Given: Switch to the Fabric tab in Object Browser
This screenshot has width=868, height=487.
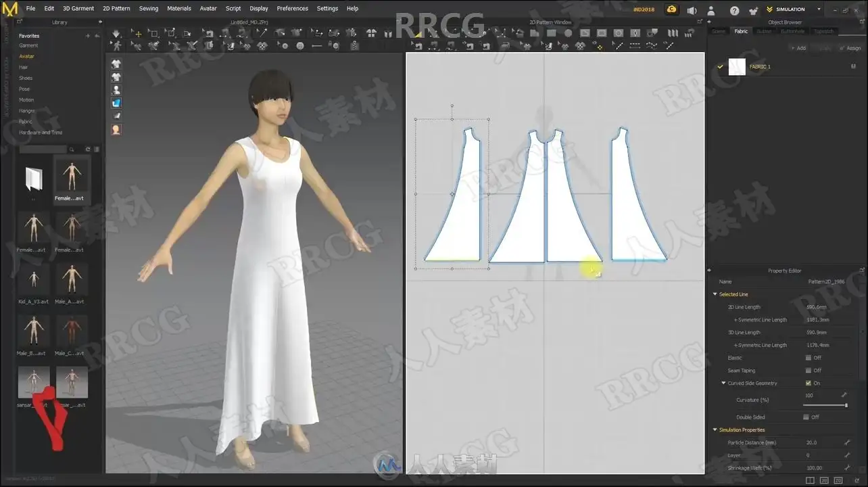Looking at the screenshot, I should [x=741, y=31].
